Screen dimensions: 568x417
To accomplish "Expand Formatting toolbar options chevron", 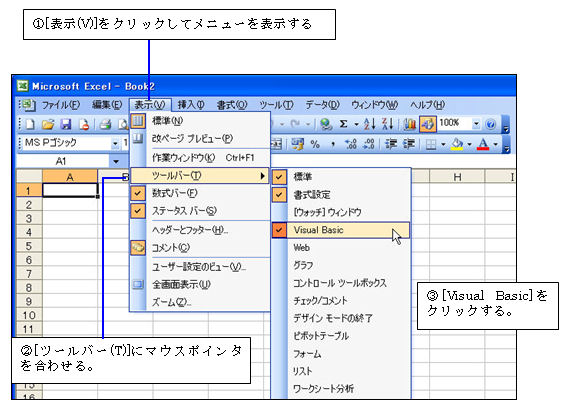I will click(506, 145).
